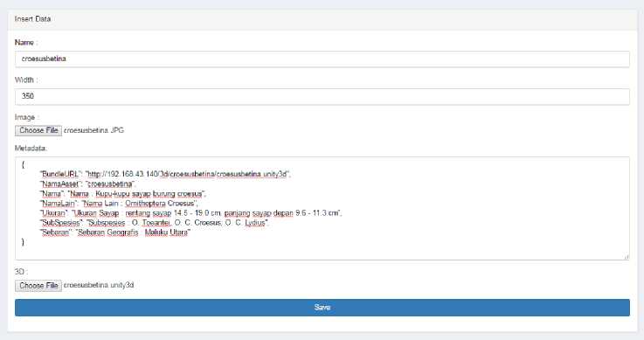644x340 pixels.
Task: Click the croesusbetina.unity3d filename text
Action: coord(99,285)
